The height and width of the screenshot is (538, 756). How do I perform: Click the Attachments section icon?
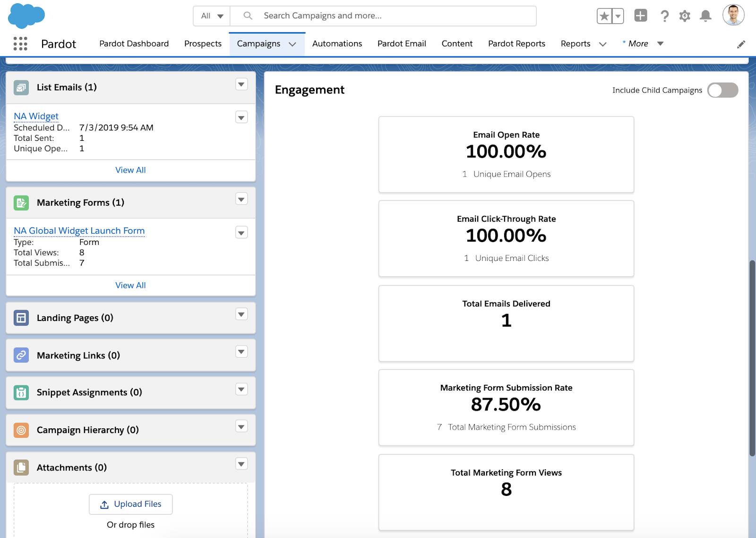point(21,468)
